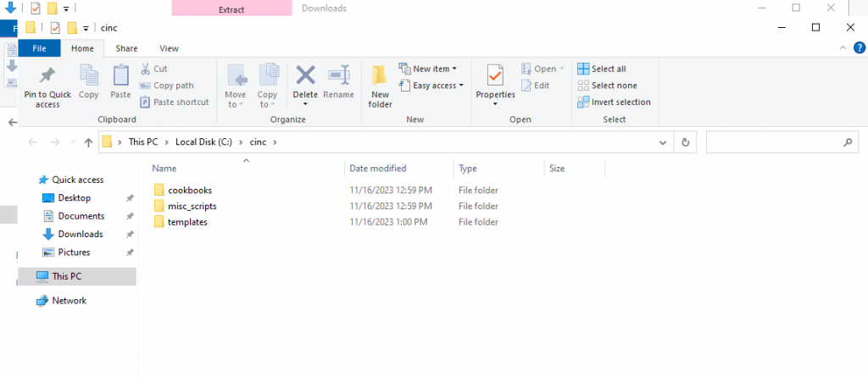This screenshot has height=377, width=868.
Task: Open Properties from the ribbon
Action: pos(495,81)
